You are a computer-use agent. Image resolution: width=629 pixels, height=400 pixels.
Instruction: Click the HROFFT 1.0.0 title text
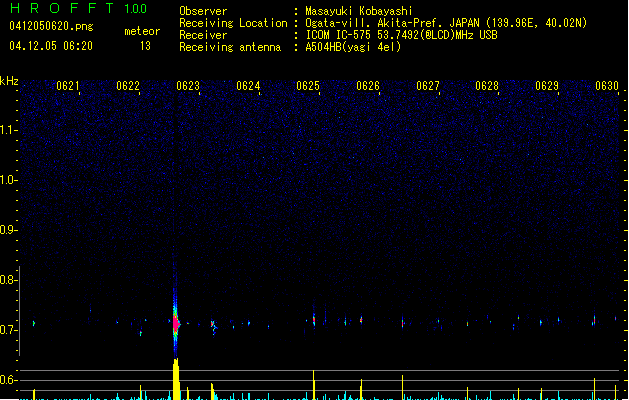pos(79,8)
